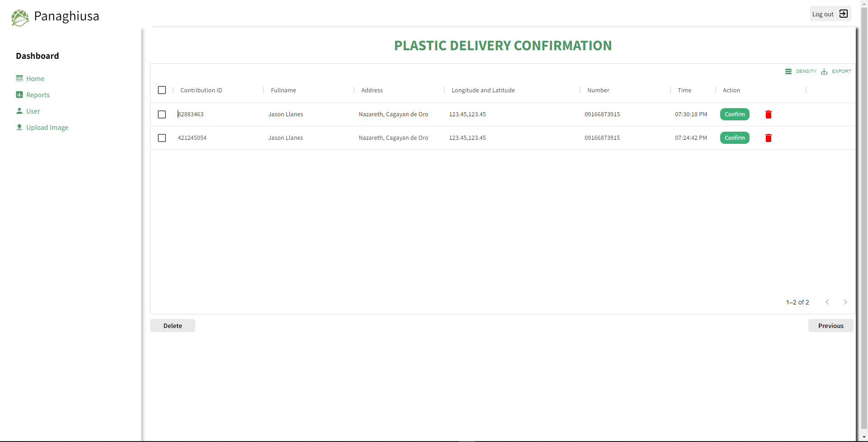Confirm delivery at 07:30:18 PM
The width and height of the screenshot is (868, 442).
[735, 114]
